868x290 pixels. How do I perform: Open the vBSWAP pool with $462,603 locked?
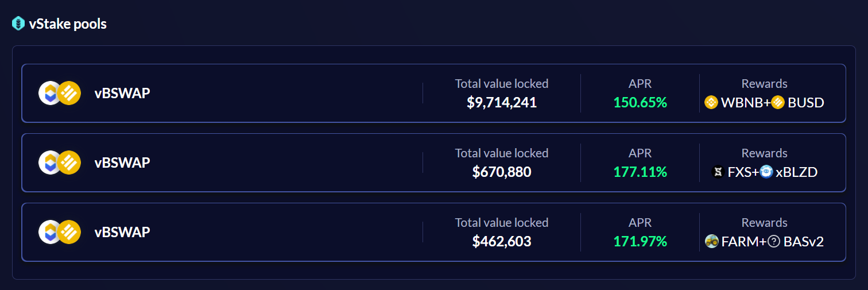433,232
